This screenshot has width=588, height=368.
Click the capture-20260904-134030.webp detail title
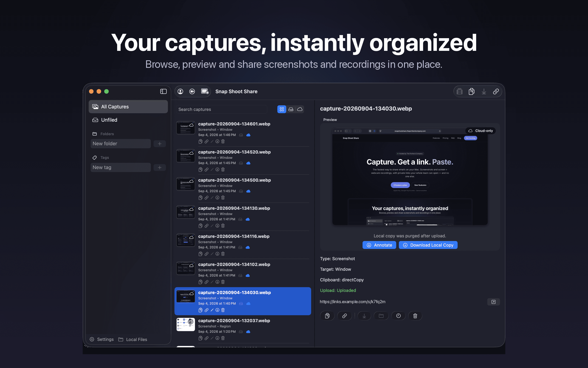pyautogui.click(x=366, y=109)
